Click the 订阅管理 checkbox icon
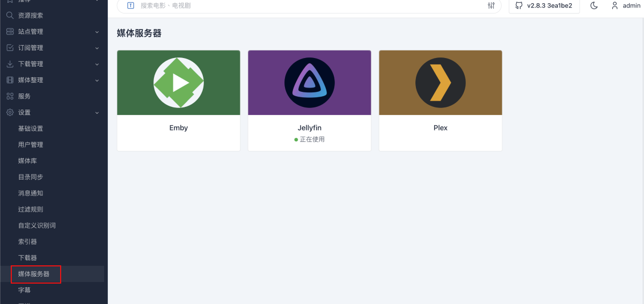644x304 pixels. (10, 48)
